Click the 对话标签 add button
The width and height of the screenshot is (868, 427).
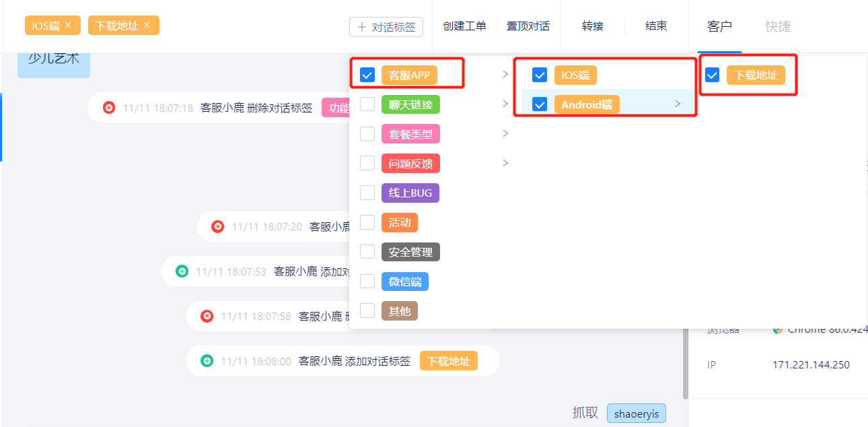pyautogui.click(x=386, y=27)
